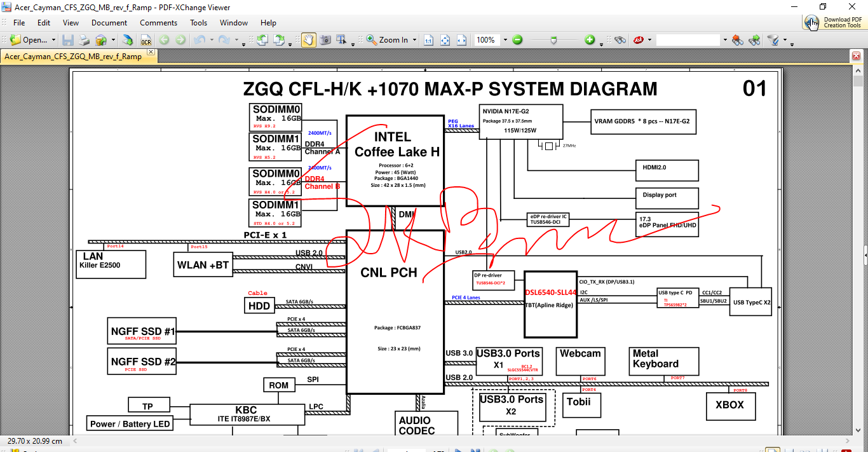Click the Undo arrow icon
The image size is (868, 452).
click(x=199, y=40)
